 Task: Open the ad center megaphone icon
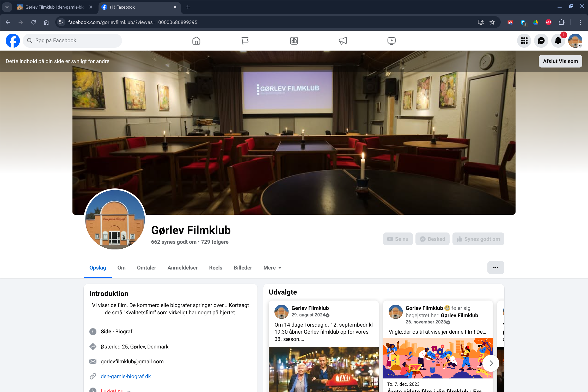[x=343, y=41]
